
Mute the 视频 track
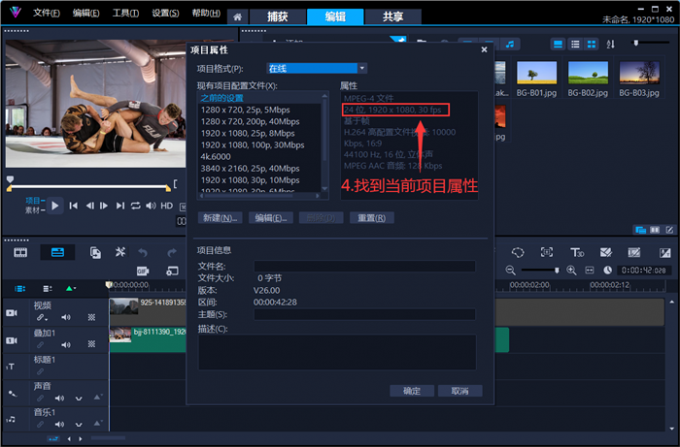pos(65,317)
